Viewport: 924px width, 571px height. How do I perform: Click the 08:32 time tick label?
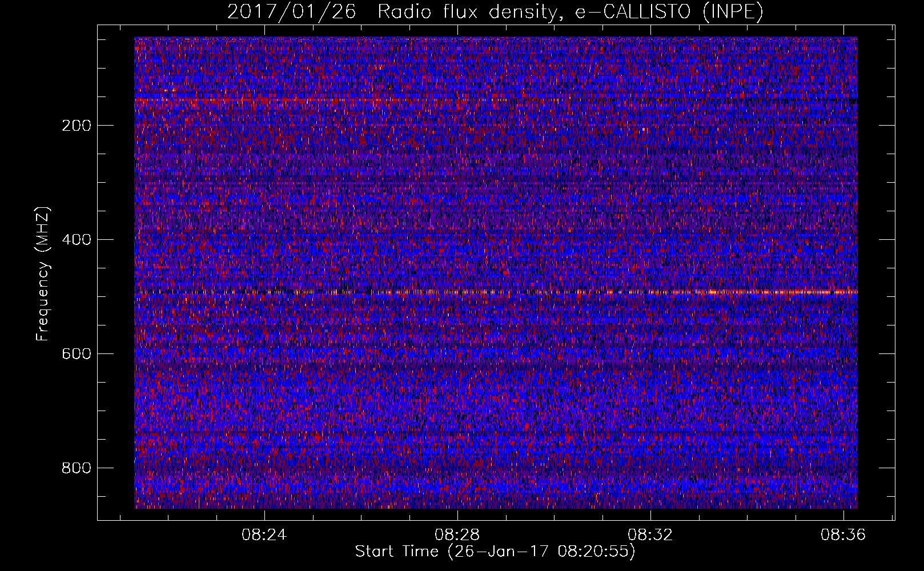650,535
